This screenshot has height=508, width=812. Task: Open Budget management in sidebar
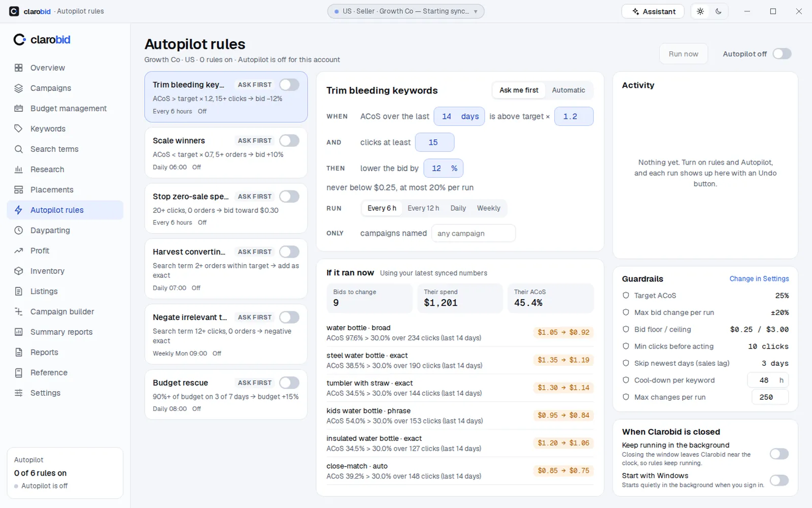(x=65, y=108)
